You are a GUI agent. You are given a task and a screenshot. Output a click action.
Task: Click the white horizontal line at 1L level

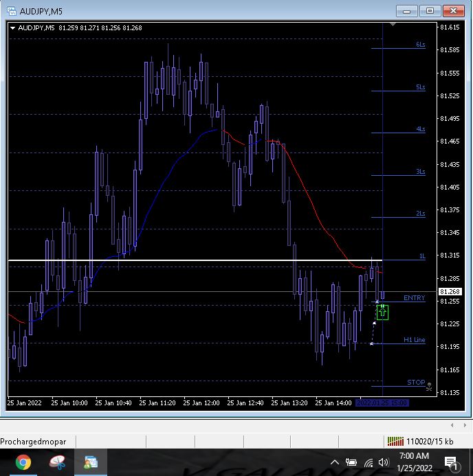click(195, 260)
